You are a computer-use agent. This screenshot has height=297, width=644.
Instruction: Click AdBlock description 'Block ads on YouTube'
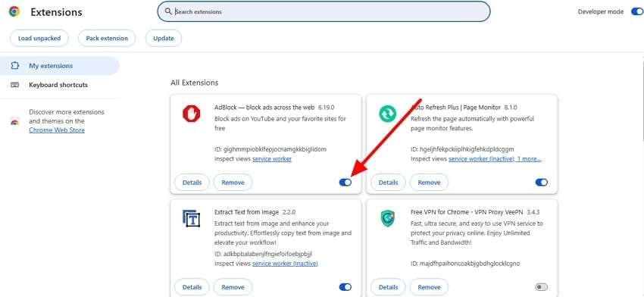tap(280, 123)
